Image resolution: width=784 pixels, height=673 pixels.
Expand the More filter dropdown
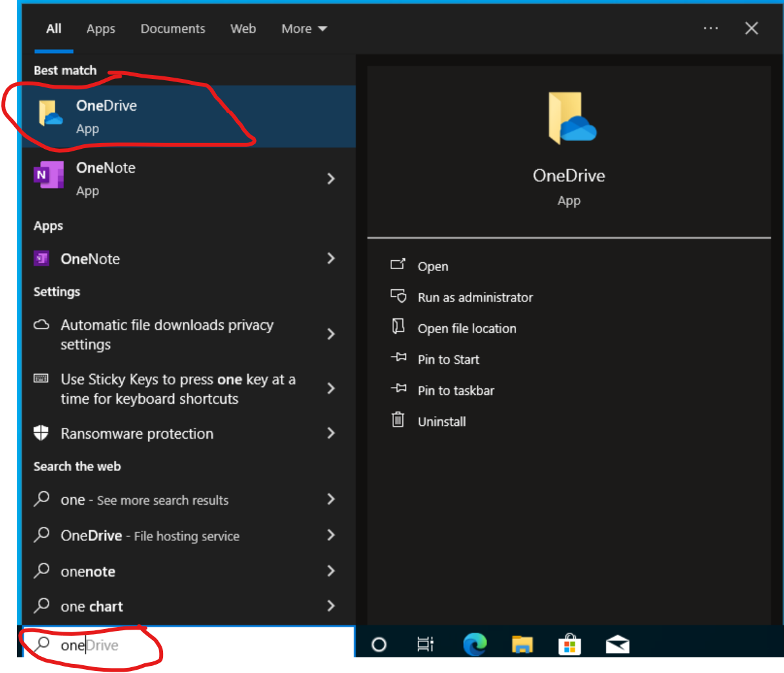click(x=305, y=28)
